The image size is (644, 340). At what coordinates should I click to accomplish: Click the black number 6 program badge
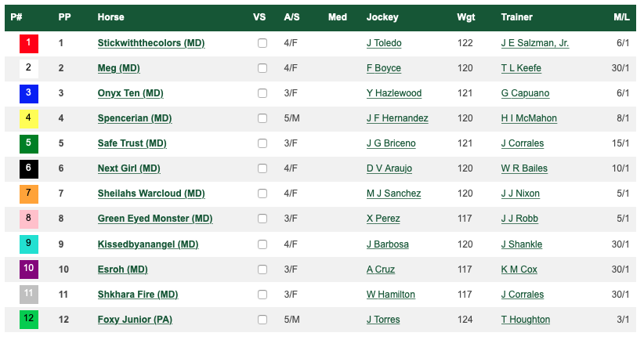point(28,168)
